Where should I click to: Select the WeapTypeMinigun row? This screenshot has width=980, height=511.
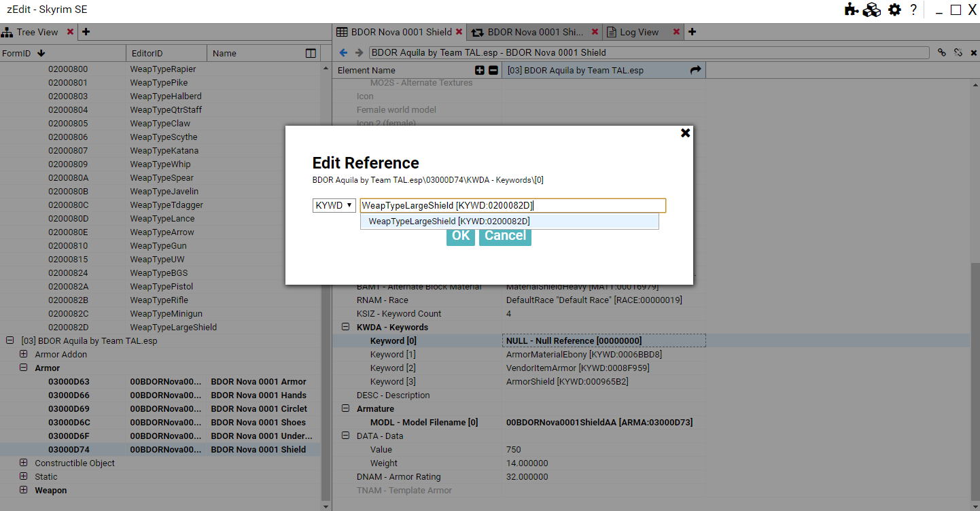click(160, 313)
